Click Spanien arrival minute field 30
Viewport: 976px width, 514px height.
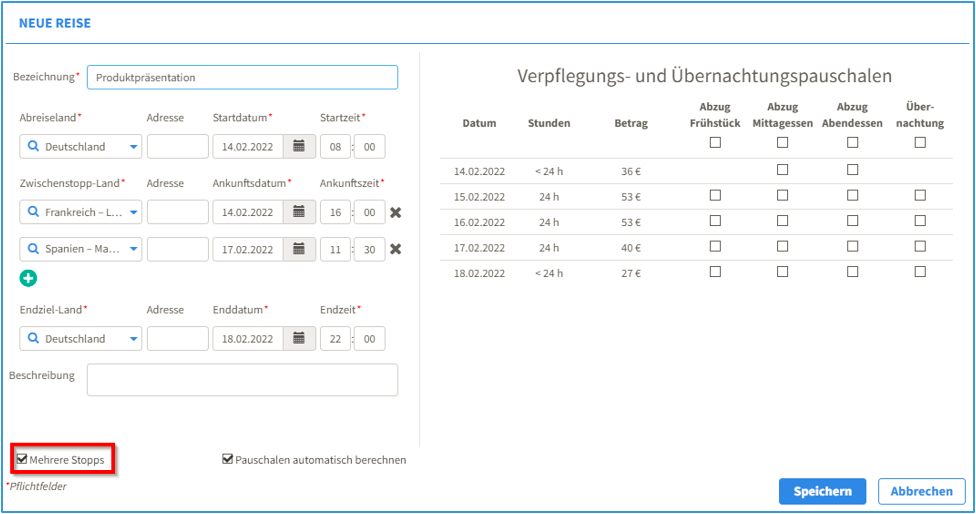pyautogui.click(x=370, y=250)
